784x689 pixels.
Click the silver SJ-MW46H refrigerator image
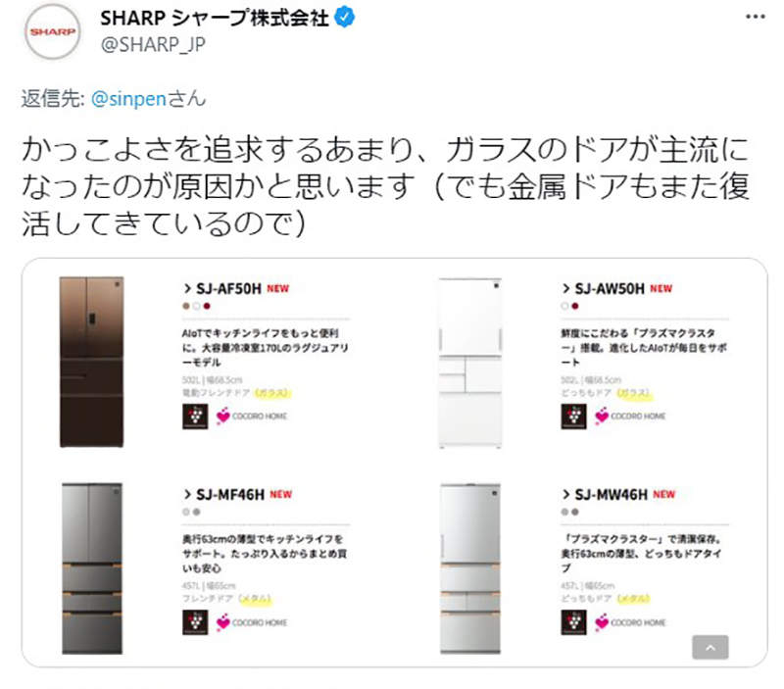pyautogui.click(x=470, y=568)
